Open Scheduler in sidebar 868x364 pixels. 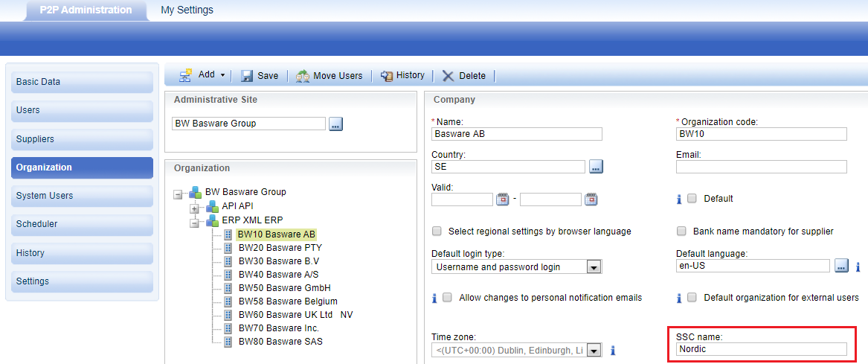pos(82,224)
